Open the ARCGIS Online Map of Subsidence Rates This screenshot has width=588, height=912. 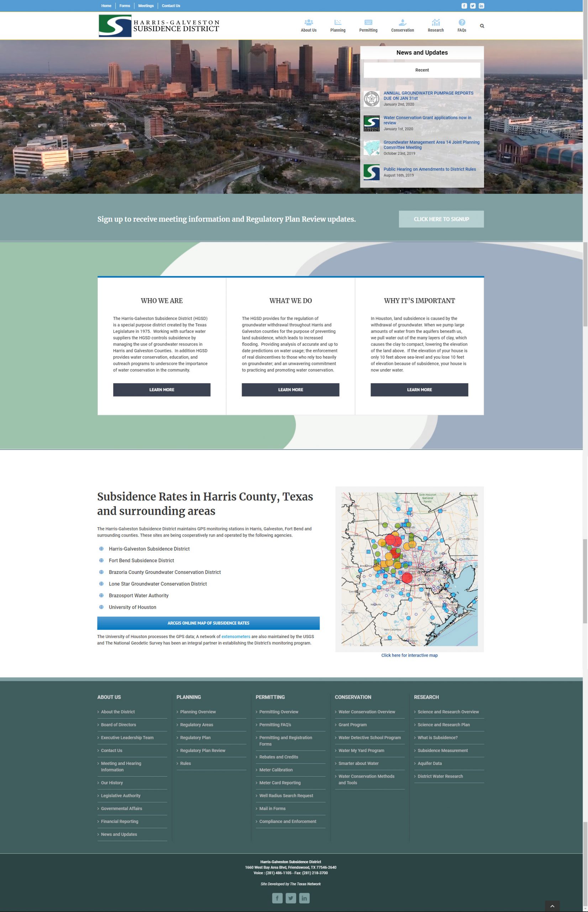pyautogui.click(x=209, y=623)
